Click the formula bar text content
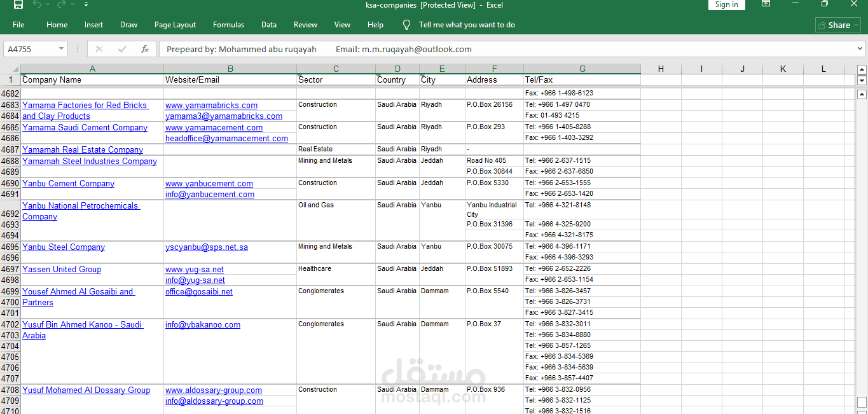 [x=319, y=49]
